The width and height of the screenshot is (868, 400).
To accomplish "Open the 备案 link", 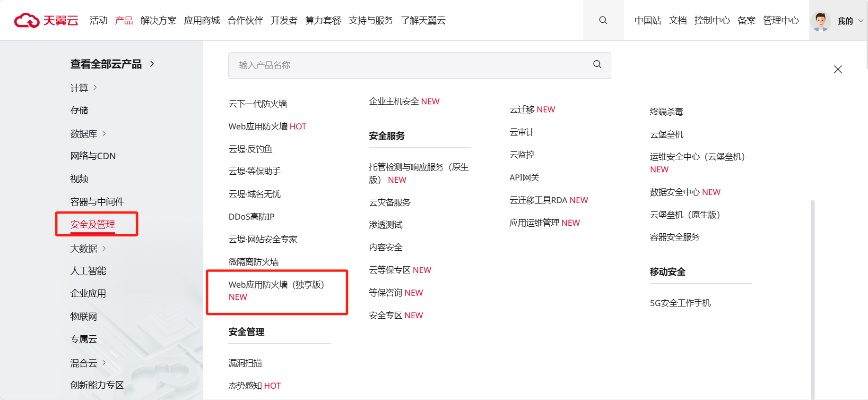I will coord(746,20).
